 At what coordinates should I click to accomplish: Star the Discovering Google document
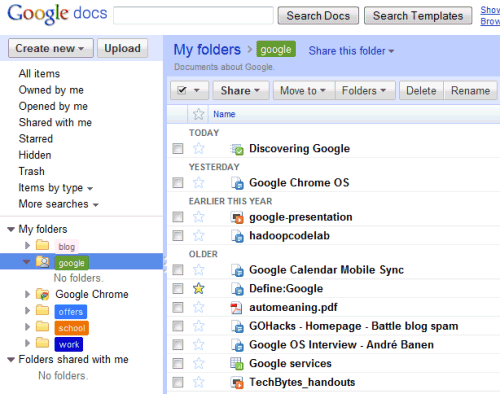coord(199,148)
